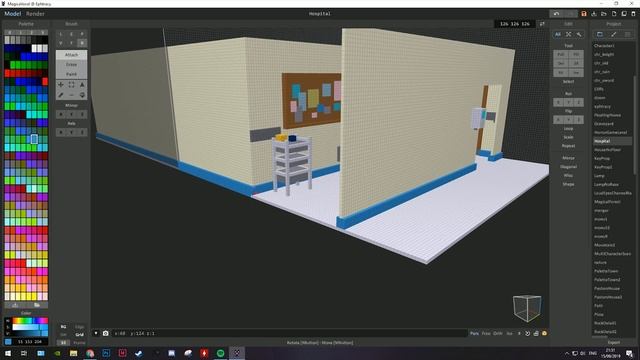The image size is (640, 360).
Task: Open the console dropdown arrow
Action: [96, 333]
